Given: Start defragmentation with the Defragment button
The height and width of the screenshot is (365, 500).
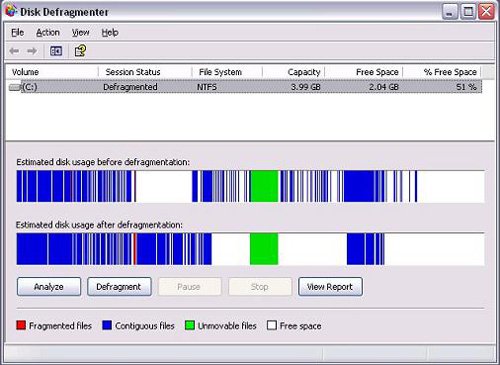Looking at the screenshot, I should click(119, 287).
